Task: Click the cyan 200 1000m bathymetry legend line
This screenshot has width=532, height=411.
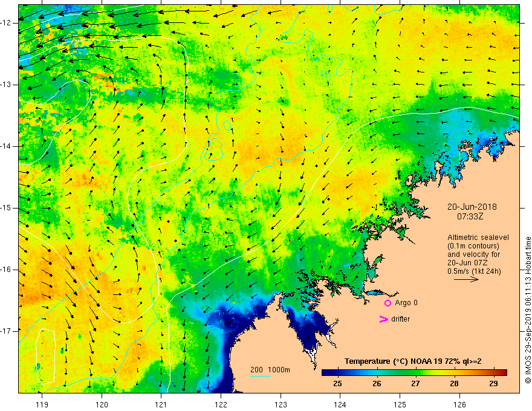Action: 260,377
